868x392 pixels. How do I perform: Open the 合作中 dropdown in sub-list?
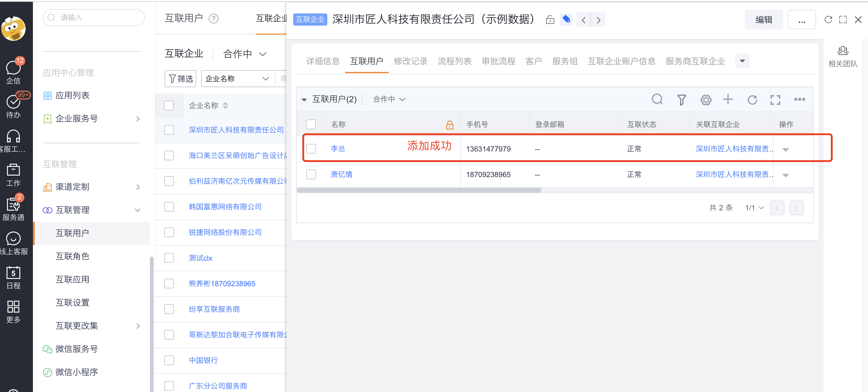(x=389, y=99)
